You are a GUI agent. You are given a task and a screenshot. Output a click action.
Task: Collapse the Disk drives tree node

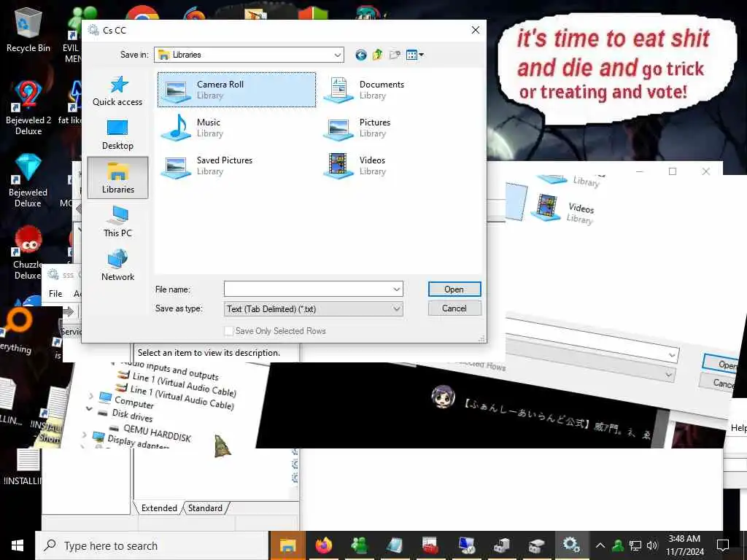pyautogui.click(x=89, y=408)
